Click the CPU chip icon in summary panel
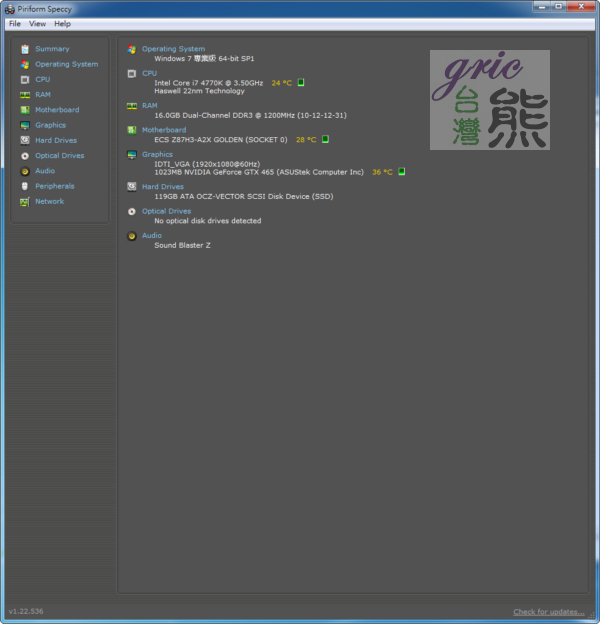Viewport: 600px width, 624px height. [x=132, y=74]
